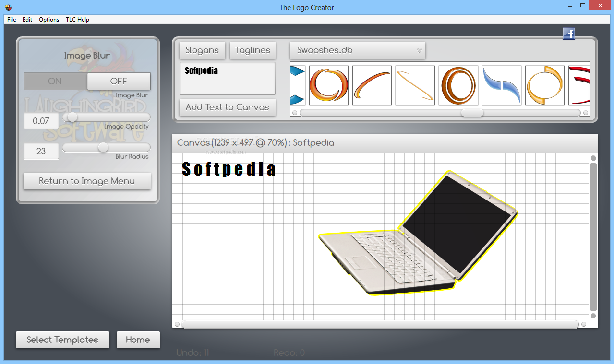Open the Swooshes.db dropdown

(x=358, y=50)
